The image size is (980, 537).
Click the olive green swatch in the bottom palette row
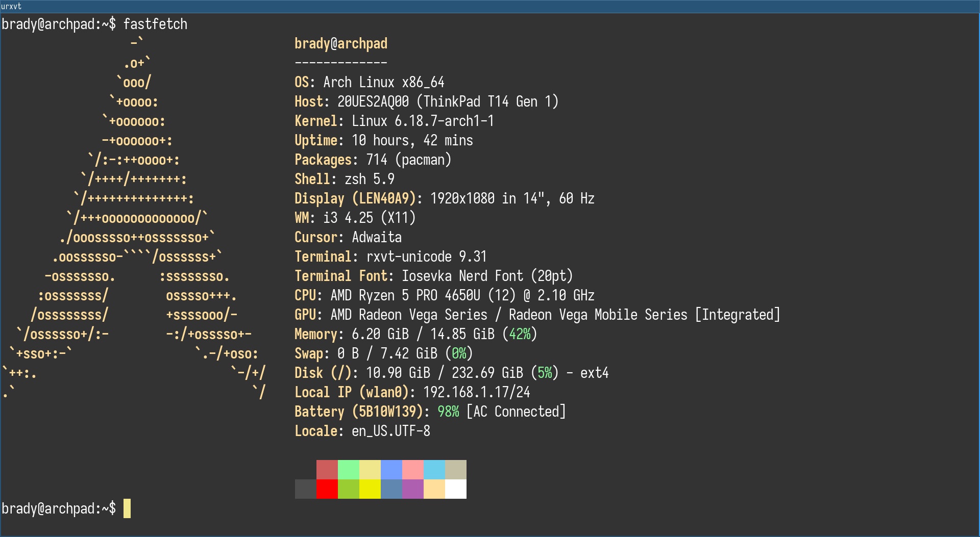point(349,489)
